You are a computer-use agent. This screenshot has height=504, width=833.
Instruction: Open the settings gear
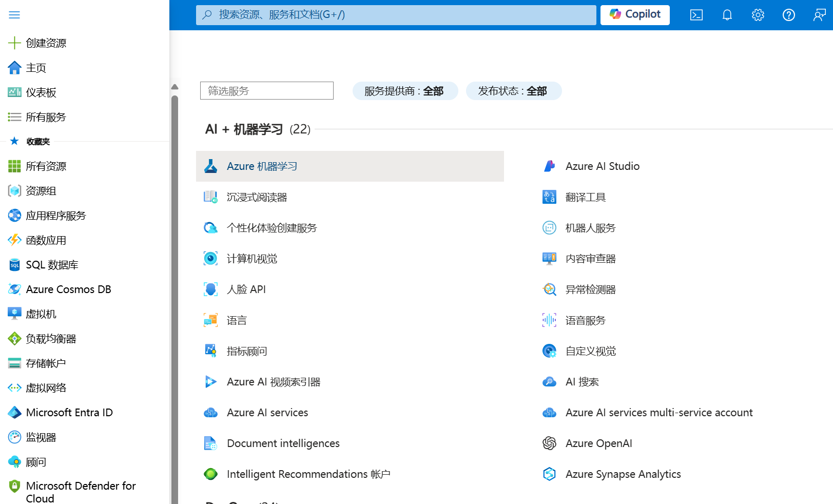click(x=758, y=15)
